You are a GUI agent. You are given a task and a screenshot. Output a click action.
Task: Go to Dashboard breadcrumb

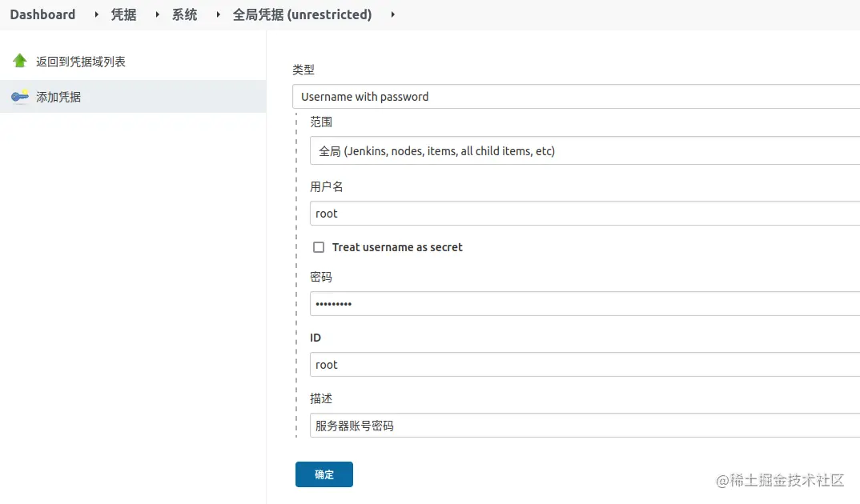point(42,14)
